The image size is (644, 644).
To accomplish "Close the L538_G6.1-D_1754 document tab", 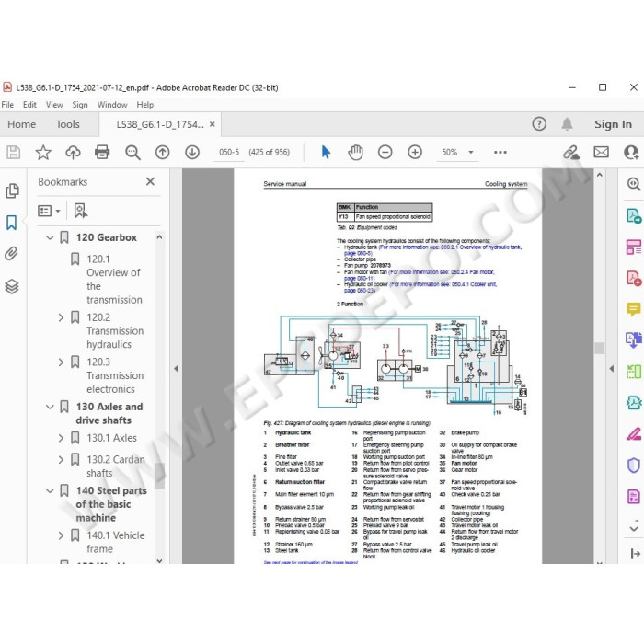I will pos(212,124).
